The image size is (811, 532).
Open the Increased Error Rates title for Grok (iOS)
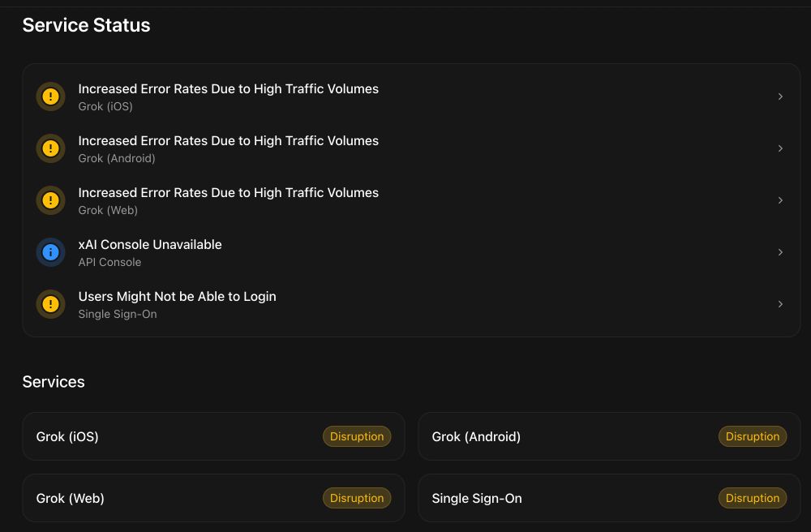pos(228,88)
